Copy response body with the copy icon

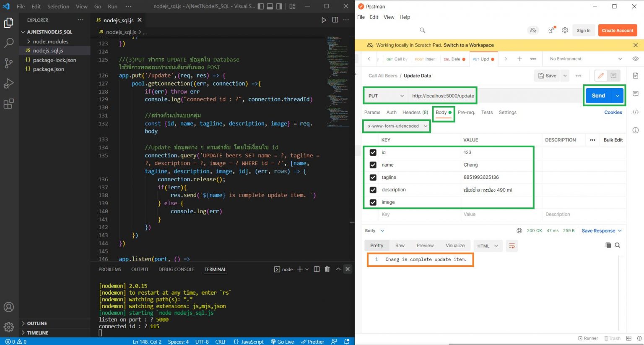[x=608, y=246]
